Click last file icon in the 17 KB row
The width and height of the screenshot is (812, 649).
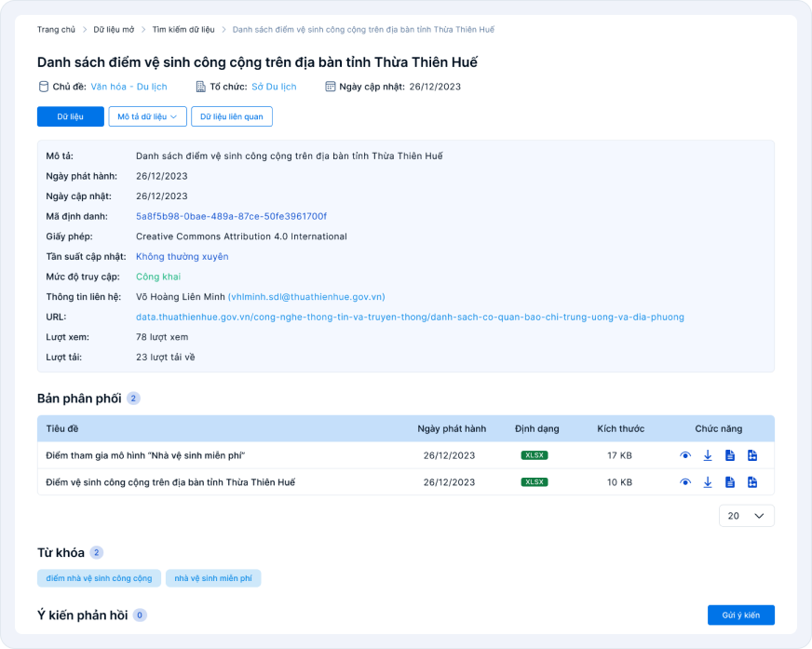(752, 455)
